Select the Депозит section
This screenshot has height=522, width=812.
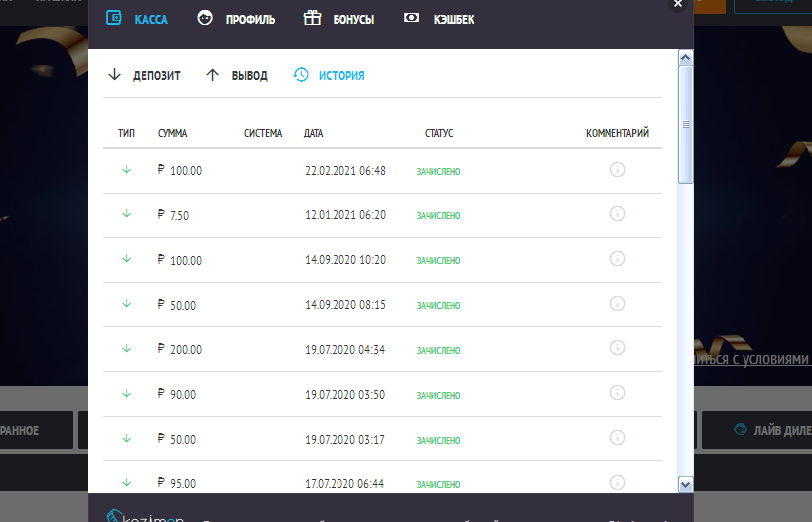(x=145, y=75)
